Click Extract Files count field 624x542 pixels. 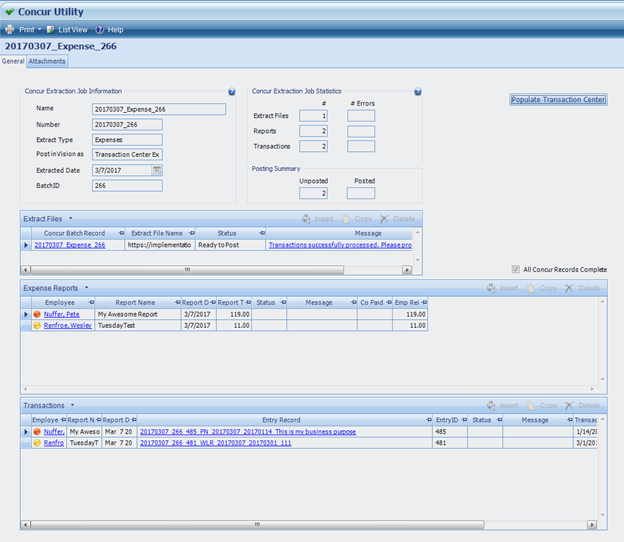(x=314, y=116)
